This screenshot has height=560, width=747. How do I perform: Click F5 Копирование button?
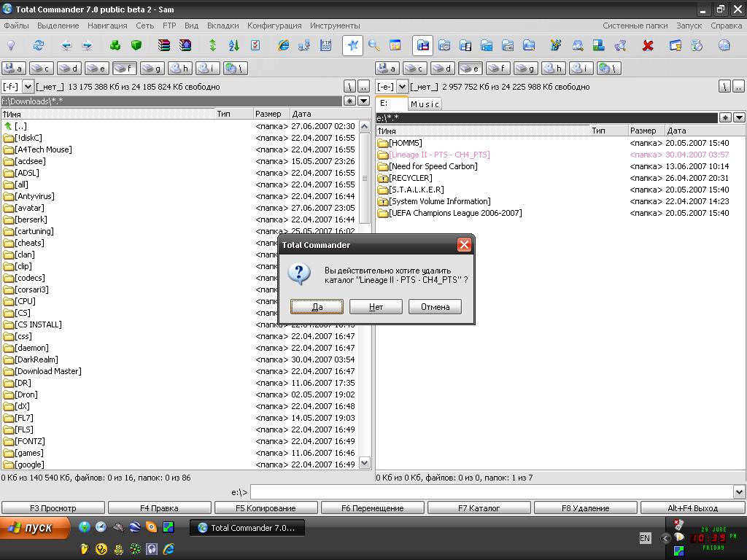pyautogui.click(x=266, y=508)
